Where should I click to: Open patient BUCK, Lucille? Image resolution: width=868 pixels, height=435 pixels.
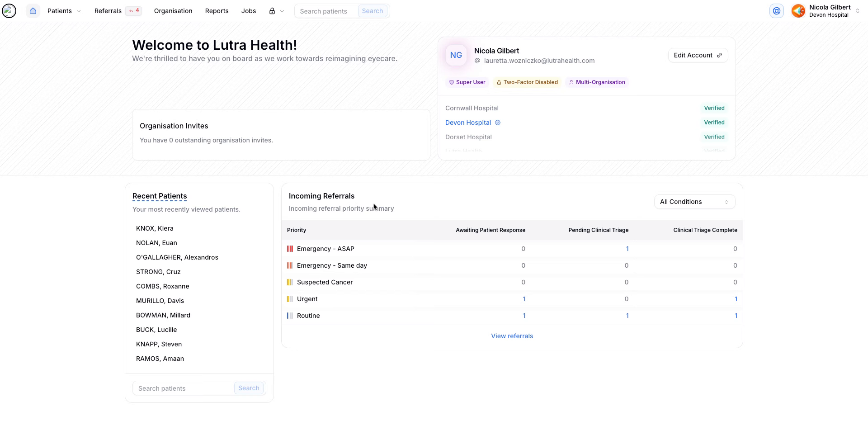tap(156, 330)
